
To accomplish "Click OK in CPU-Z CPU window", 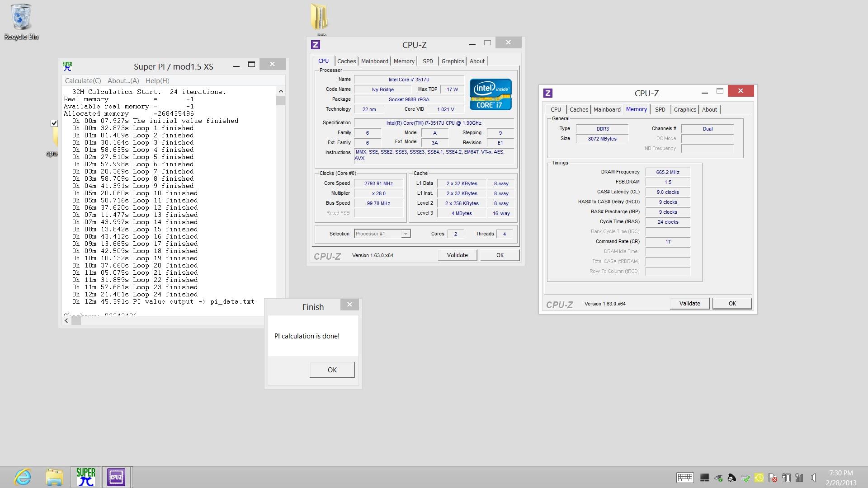I will tap(500, 255).
